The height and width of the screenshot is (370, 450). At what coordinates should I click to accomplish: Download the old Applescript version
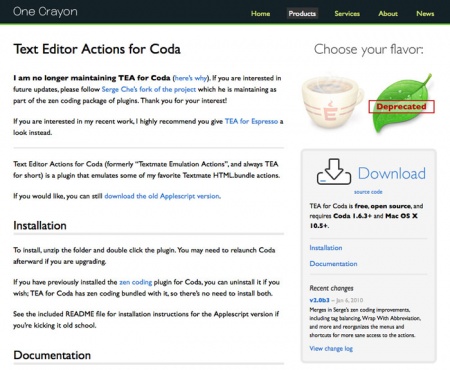point(162,196)
